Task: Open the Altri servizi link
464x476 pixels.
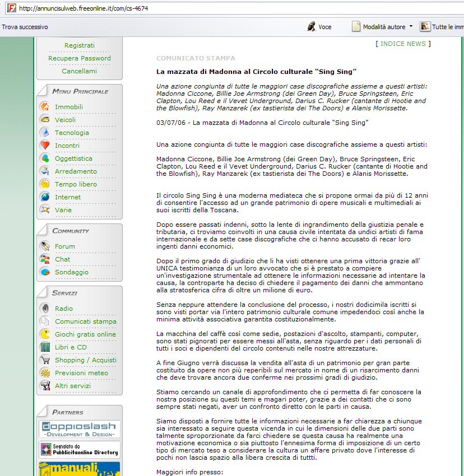Action: (x=73, y=386)
